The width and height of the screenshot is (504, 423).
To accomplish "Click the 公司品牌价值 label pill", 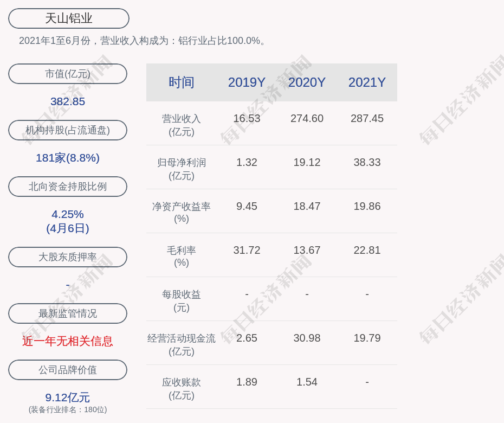I will [68, 370].
